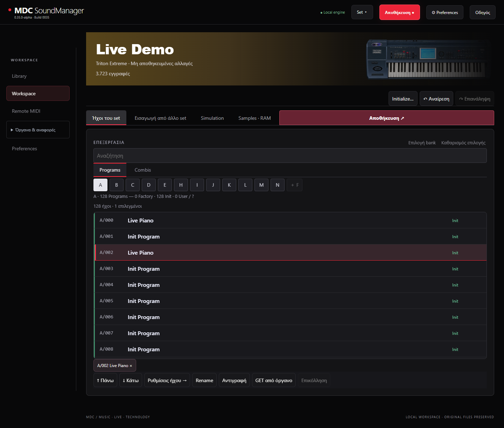Image resolution: width=504 pixels, height=428 pixels.
Task: Switch to Εισαγωγή από άλλο set tab
Action: coord(160,118)
